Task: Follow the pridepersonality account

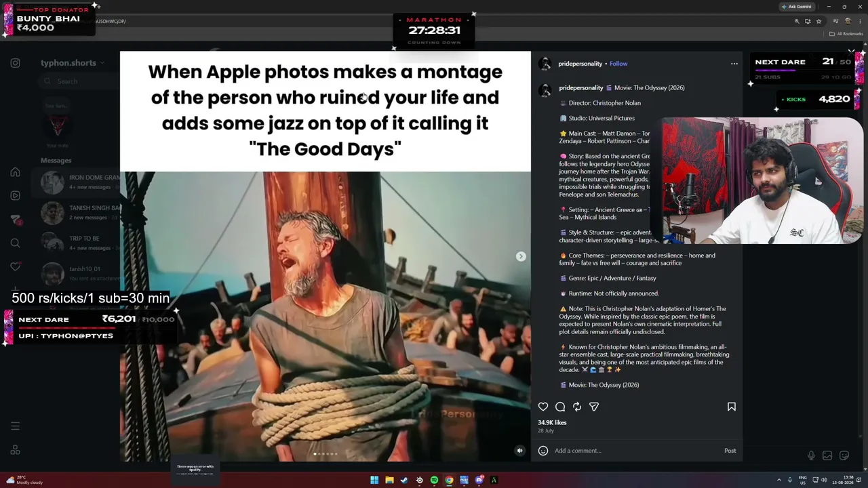Action: pos(618,64)
